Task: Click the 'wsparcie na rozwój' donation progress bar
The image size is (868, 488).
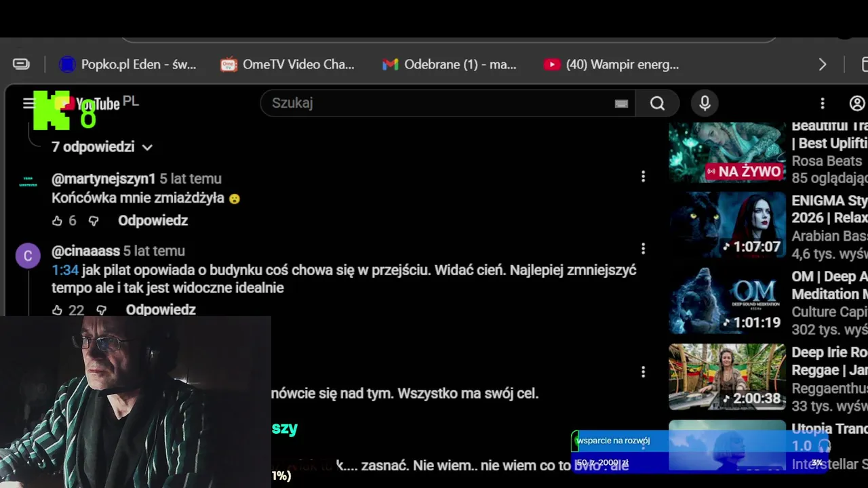Action: [x=699, y=452]
